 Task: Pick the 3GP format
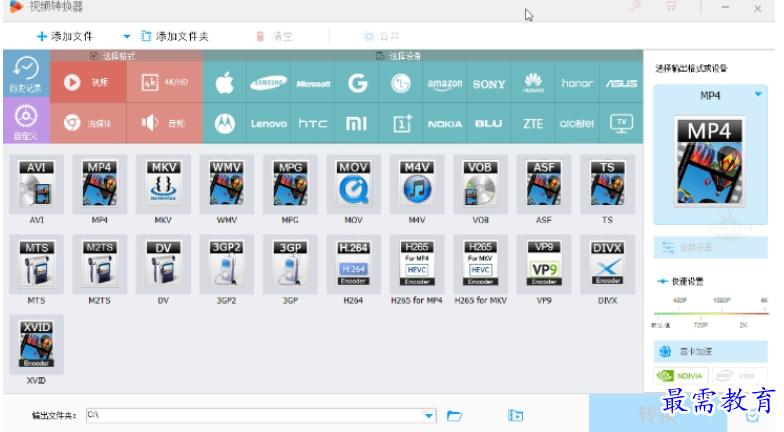(x=290, y=264)
